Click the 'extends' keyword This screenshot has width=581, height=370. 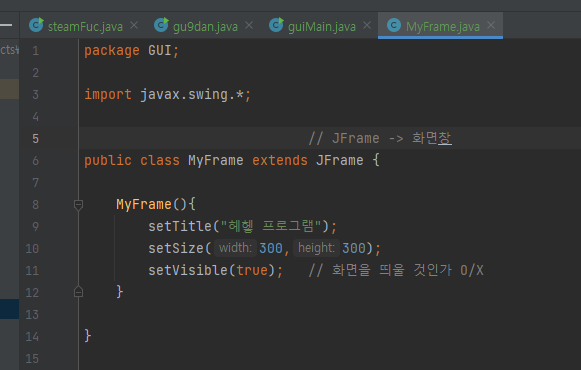(280, 160)
